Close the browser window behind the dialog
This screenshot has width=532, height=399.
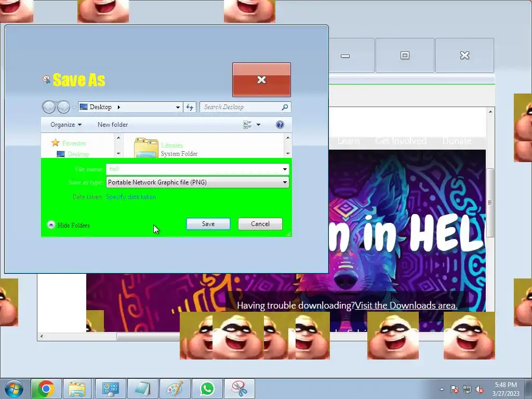464,56
